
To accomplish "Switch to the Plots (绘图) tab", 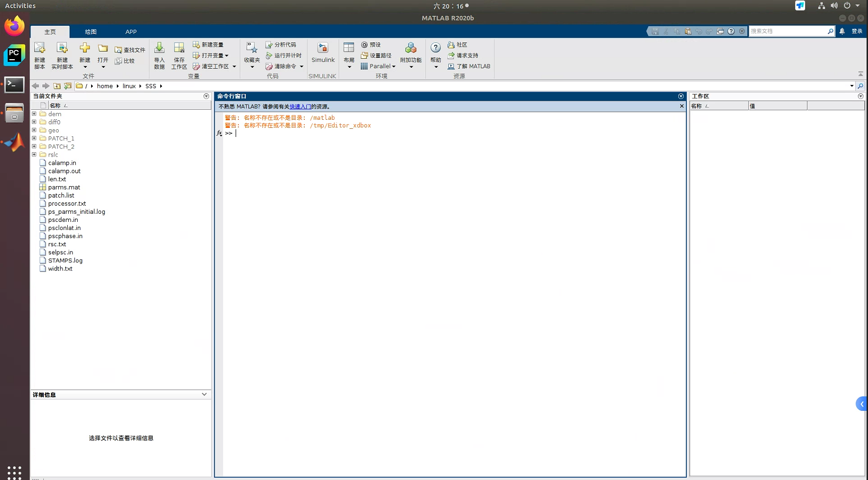I will (x=91, y=31).
